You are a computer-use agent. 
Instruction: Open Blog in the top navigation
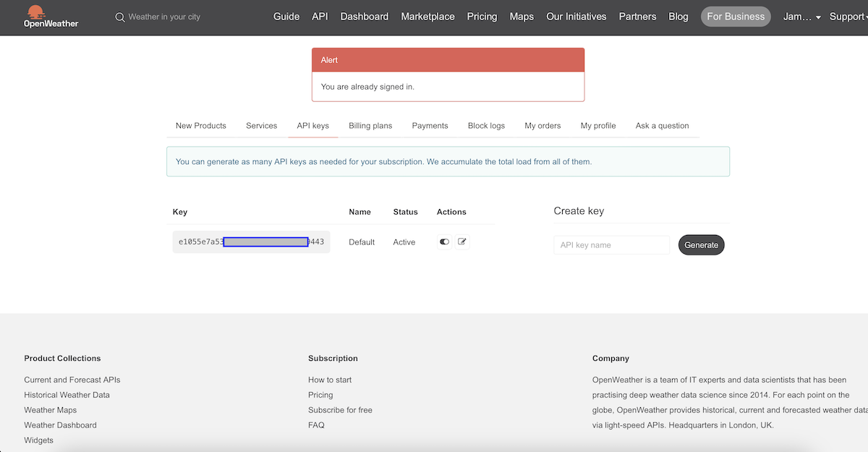point(678,17)
